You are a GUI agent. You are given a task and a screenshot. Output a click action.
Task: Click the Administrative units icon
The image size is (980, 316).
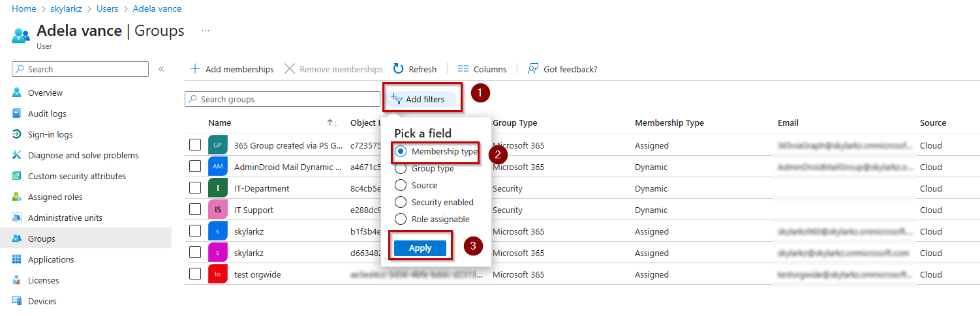(x=17, y=218)
